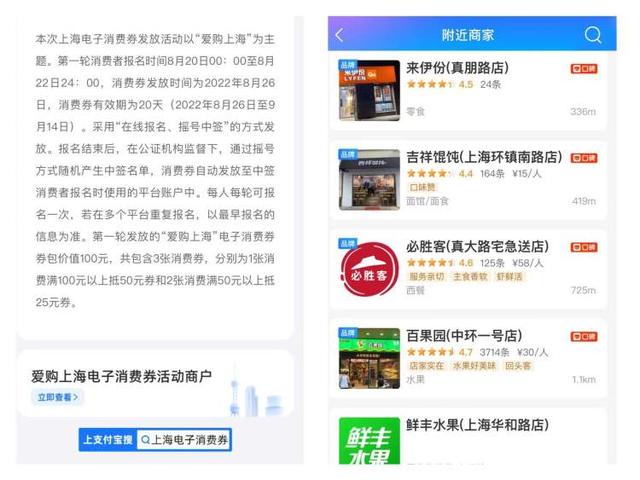Tap the 百果园 storefront photo
Image resolution: width=640 pixels, height=480 pixels.
369,358
